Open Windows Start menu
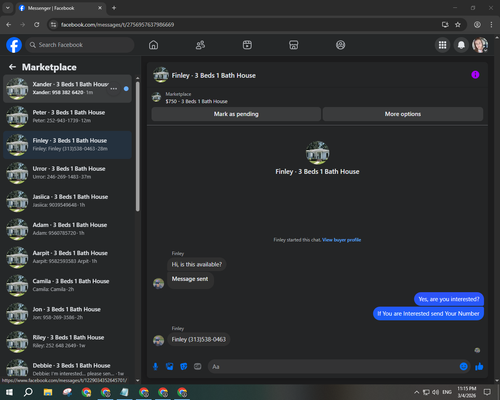 (x=9, y=392)
